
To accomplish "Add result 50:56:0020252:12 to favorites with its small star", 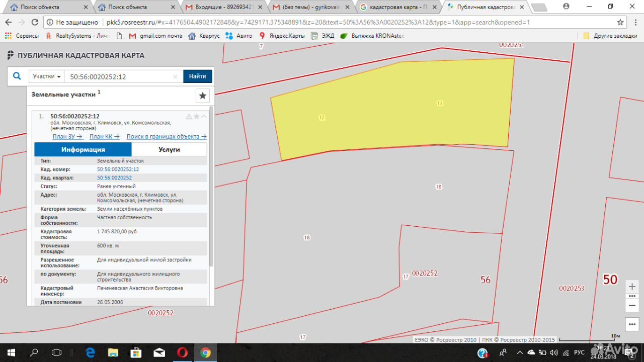I will coord(197,116).
